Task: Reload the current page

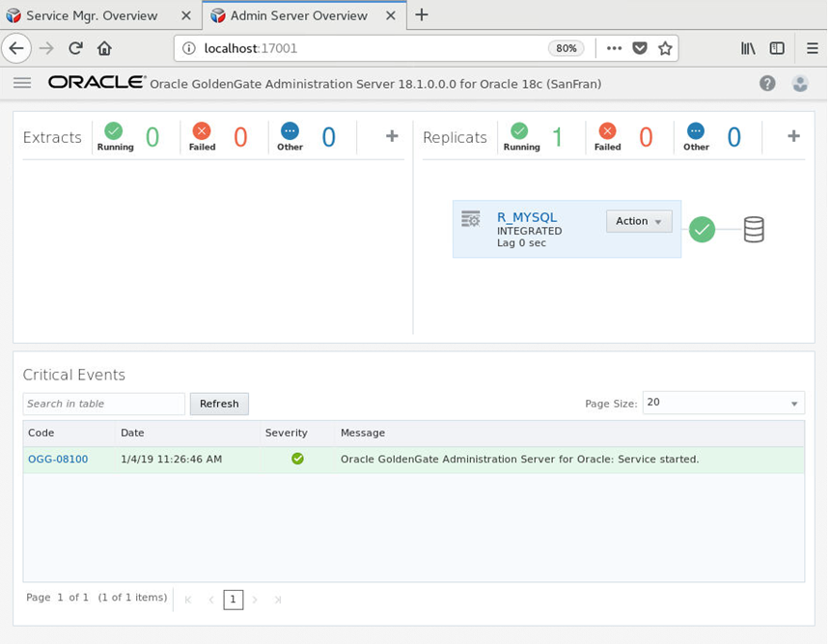Action: [75, 48]
